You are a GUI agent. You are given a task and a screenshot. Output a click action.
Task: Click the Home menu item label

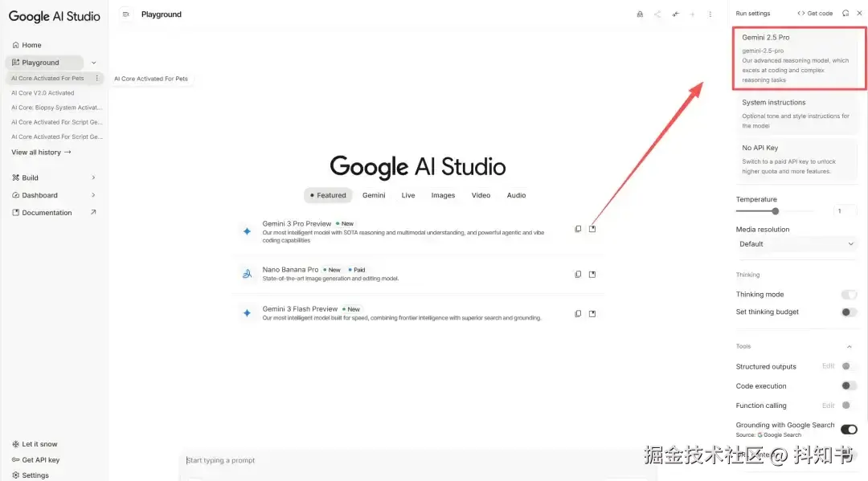point(31,45)
